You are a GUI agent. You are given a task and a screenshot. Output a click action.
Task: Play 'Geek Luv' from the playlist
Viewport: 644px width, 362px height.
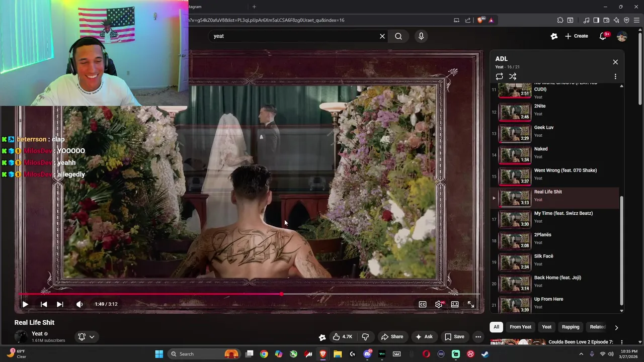[x=554, y=133]
